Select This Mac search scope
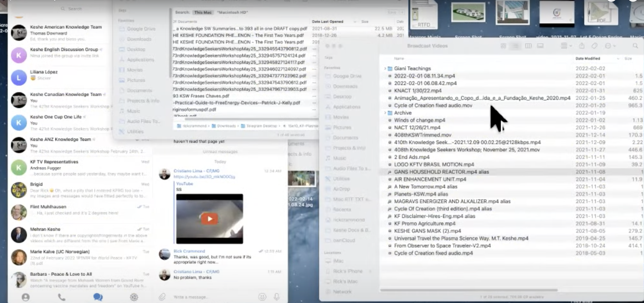Image resolution: width=644 pixels, height=303 pixels. click(x=203, y=12)
